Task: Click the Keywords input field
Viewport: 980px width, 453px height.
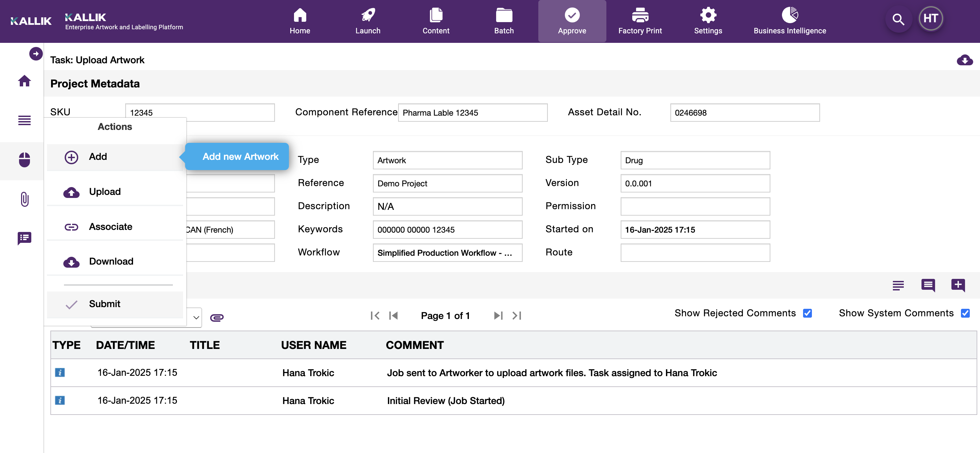Action: pos(447,230)
